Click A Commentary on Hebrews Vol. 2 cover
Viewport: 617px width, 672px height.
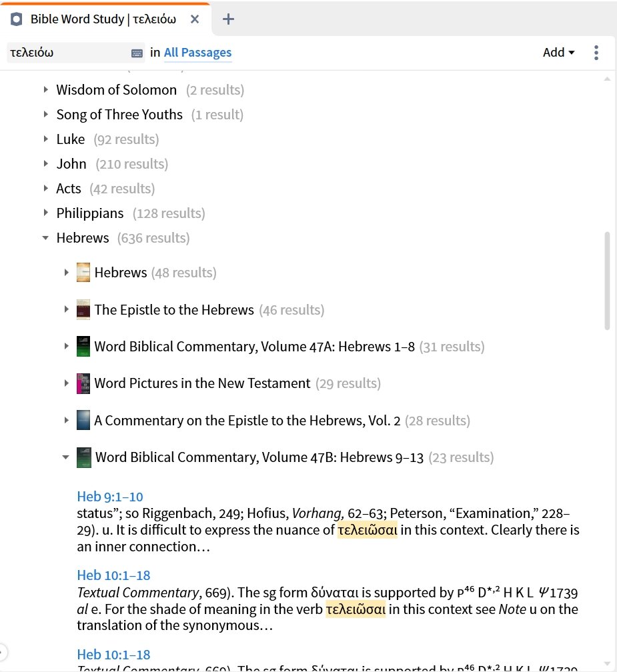pos(83,420)
